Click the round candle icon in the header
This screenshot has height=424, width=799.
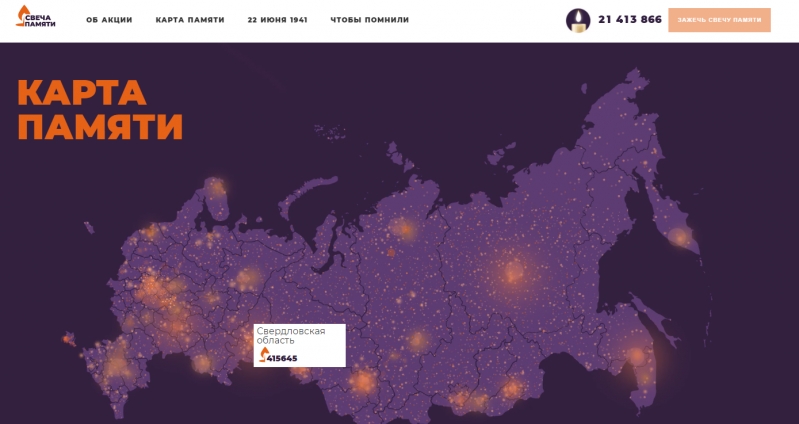click(x=578, y=20)
